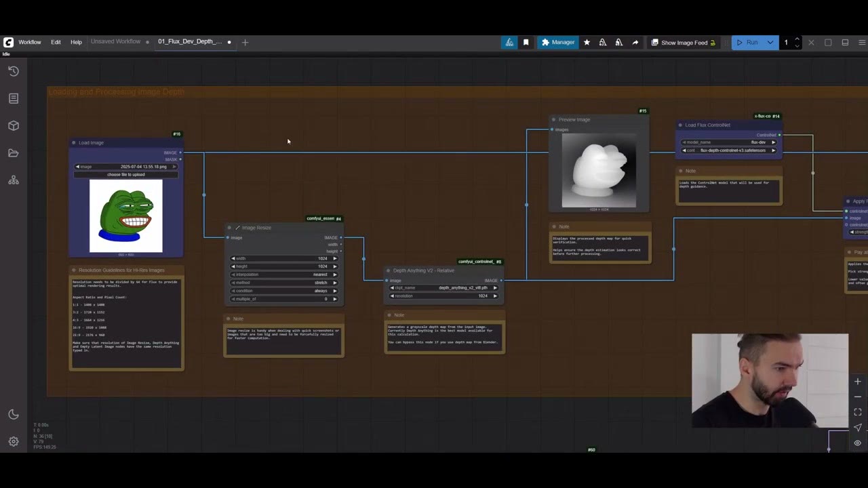Click the Image Resize IMAGE output socket
This screenshot has width=868, height=488.
coord(340,237)
